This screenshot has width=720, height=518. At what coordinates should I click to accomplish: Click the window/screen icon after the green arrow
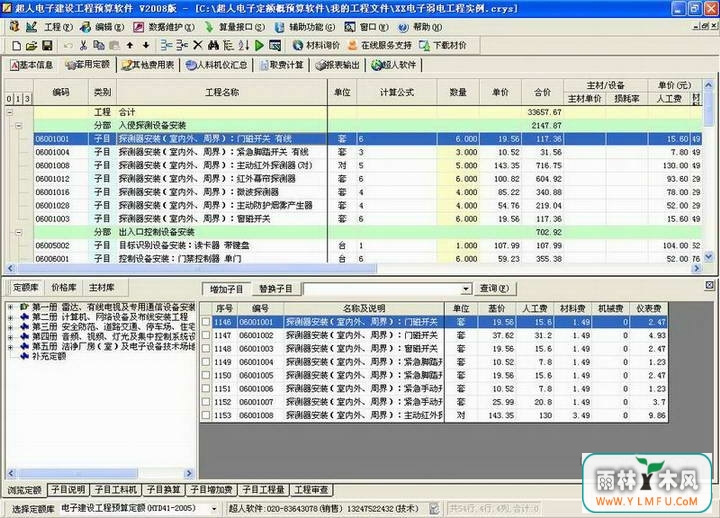tap(275, 45)
